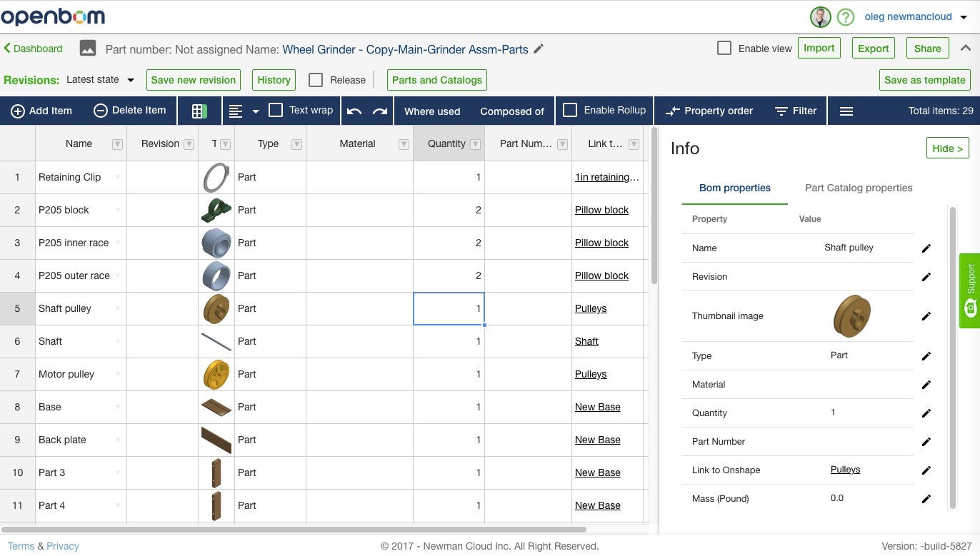Check the Enable view checkbox
980x556 pixels.
click(724, 49)
